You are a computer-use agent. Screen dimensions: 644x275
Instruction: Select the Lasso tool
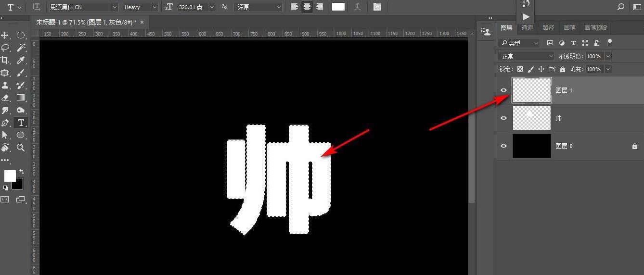click(x=5, y=48)
